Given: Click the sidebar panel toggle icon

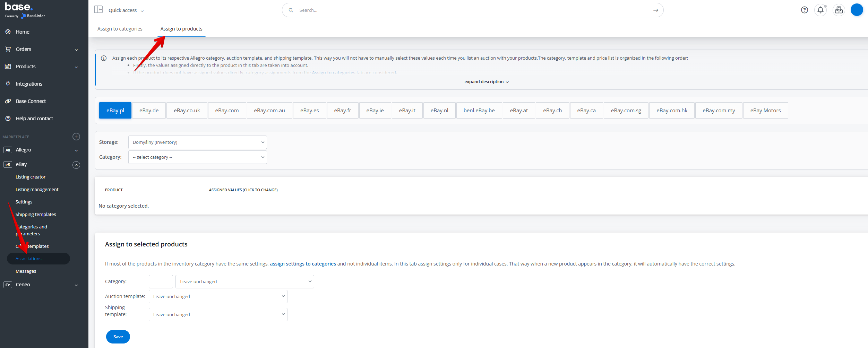Looking at the screenshot, I should tap(98, 10).
